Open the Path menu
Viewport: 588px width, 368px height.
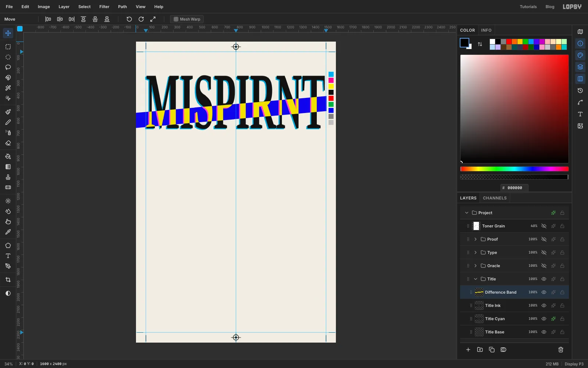122,7
